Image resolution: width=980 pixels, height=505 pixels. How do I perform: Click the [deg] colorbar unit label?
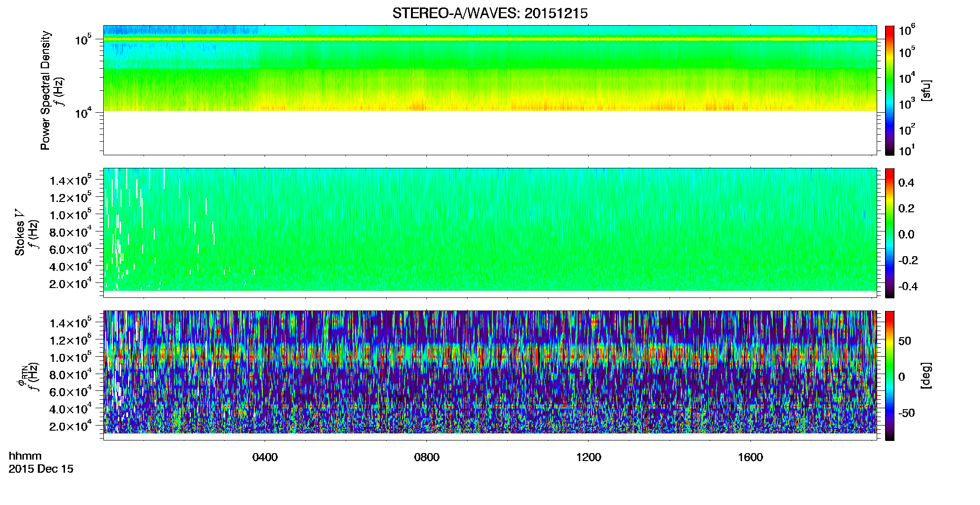tap(926, 375)
